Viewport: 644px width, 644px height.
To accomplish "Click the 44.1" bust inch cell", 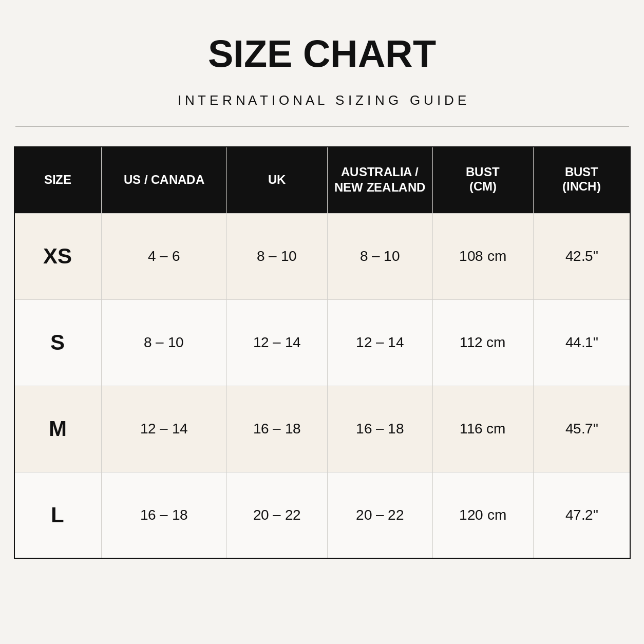I will point(581,343).
